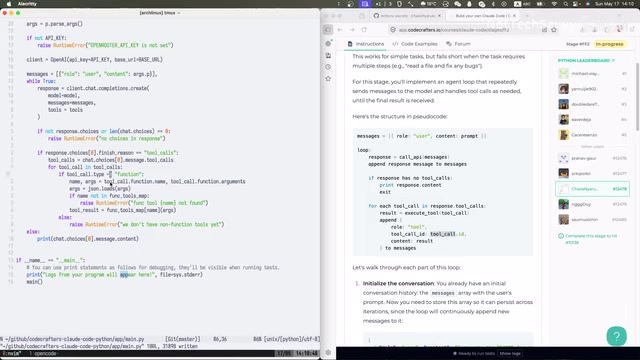The width and height of the screenshot is (640, 360).
Task: Open the green help question button
Action: [x=616, y=336]
